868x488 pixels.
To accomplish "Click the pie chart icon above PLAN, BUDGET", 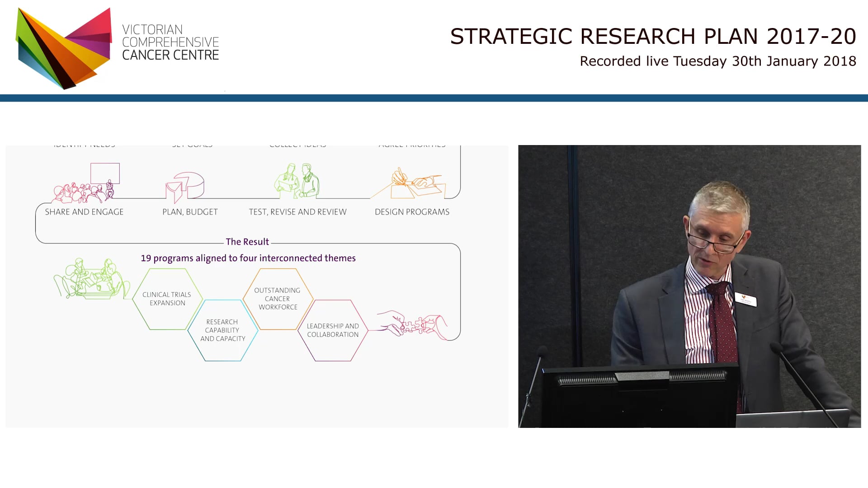I will click(185, 185).
